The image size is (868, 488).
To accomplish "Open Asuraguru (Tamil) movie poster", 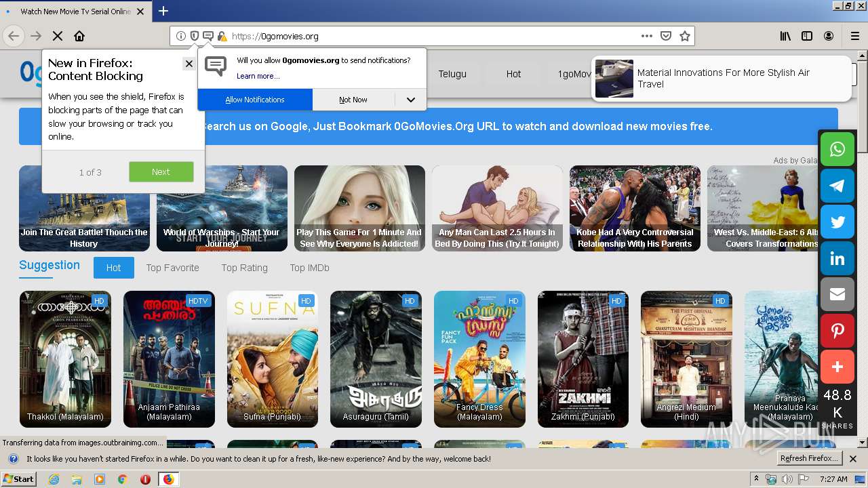I will tap(376, 359).
